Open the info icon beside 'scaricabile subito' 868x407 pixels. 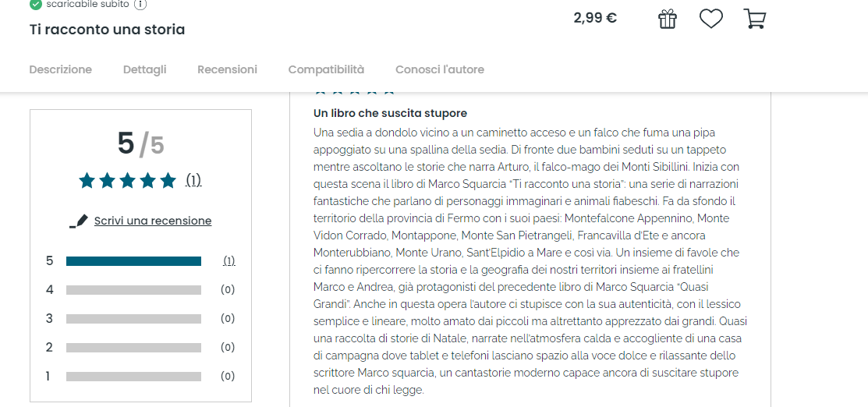pyautogui.click(x=140, y=4)
